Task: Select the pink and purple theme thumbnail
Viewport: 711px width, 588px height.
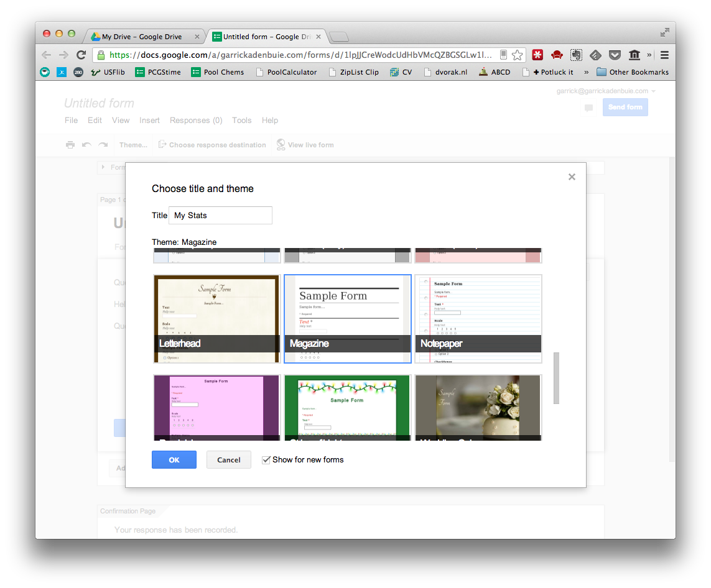Action: (216, 408)
